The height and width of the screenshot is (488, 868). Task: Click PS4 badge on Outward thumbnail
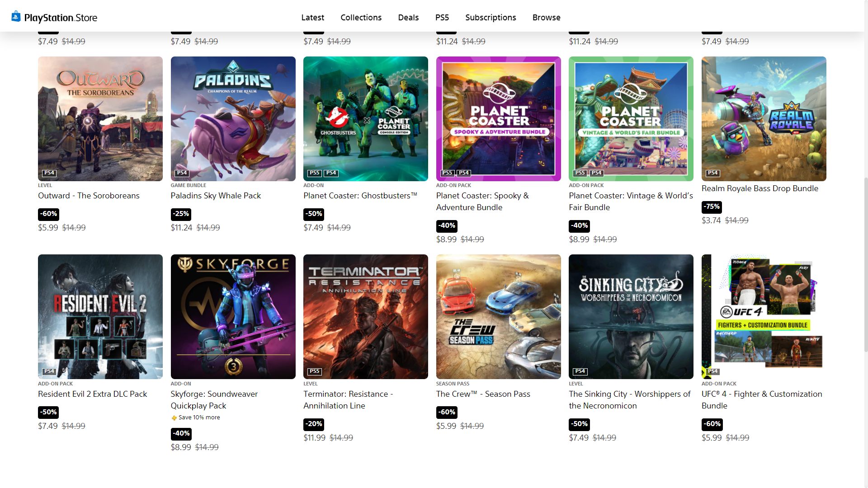(49, 173)
